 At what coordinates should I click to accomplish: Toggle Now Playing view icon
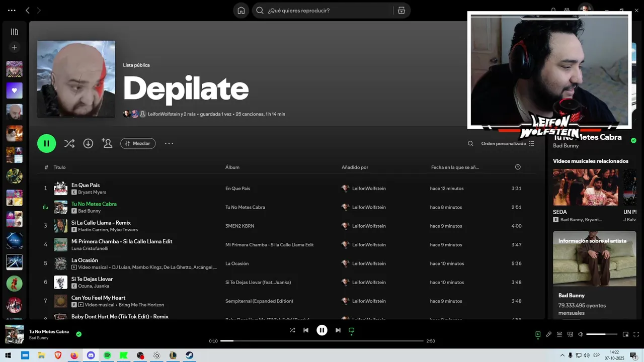(538, 334)
